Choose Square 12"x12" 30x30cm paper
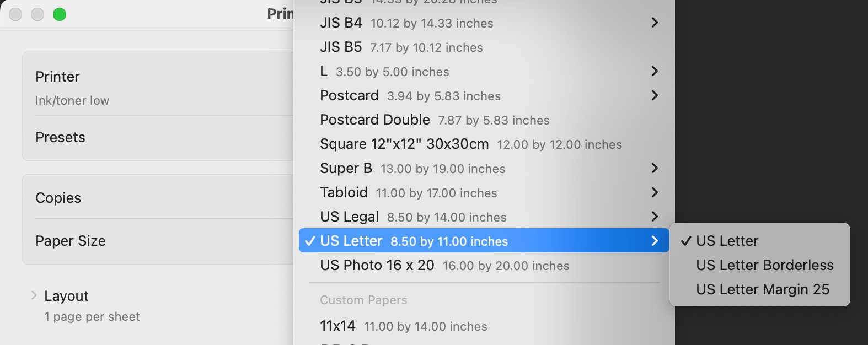868x345 pixels. [470, 144]
